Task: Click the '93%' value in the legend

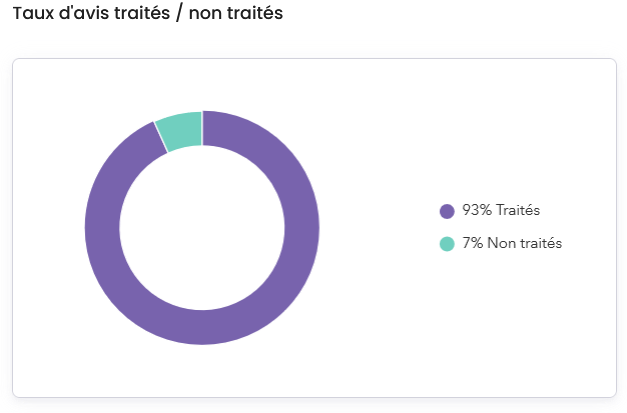Action: pyautogui.click(x=475, y=211)
